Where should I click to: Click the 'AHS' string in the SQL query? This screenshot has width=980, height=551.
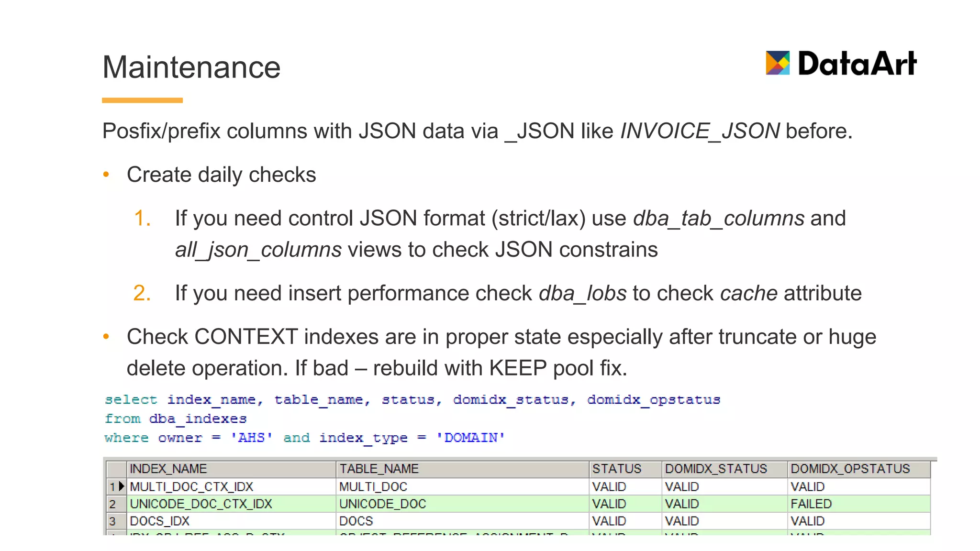pyautogui.click(x=251, y=438)
